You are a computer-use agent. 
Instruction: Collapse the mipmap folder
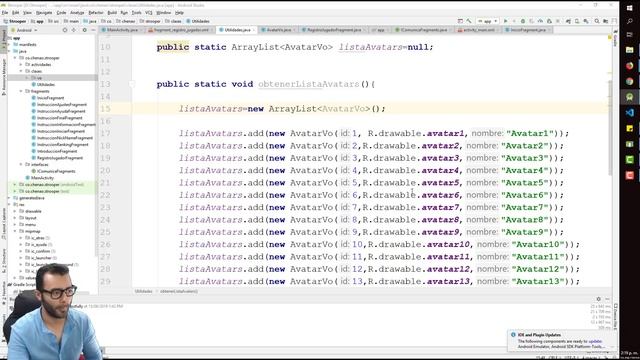pos(16,231)
